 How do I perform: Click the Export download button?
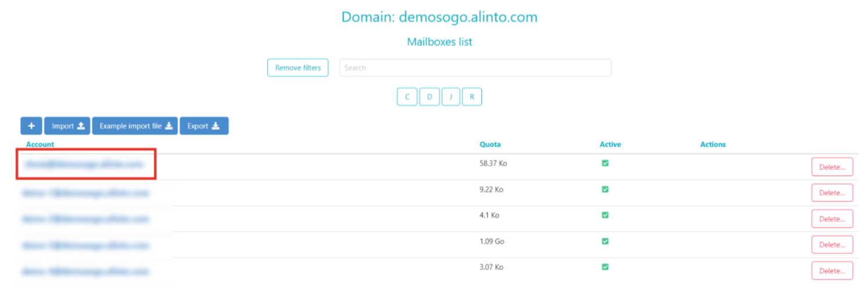click(x=204, y=126)
